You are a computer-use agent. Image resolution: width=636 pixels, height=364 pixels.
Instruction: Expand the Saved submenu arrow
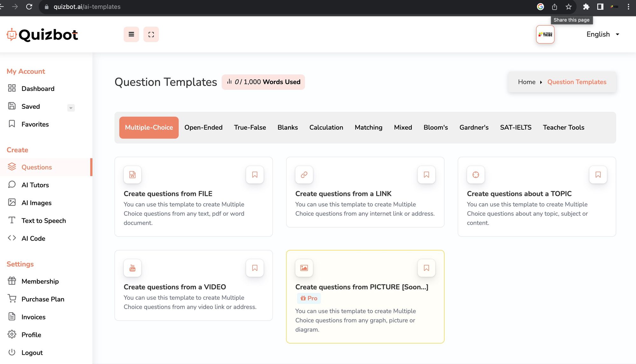point(71,108)
